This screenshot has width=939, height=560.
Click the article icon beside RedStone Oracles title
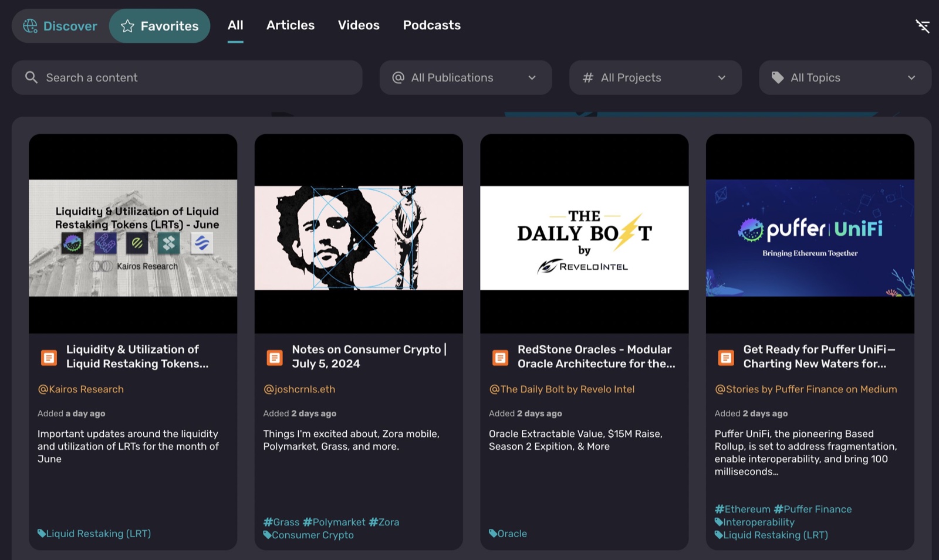tap(500, 357)
